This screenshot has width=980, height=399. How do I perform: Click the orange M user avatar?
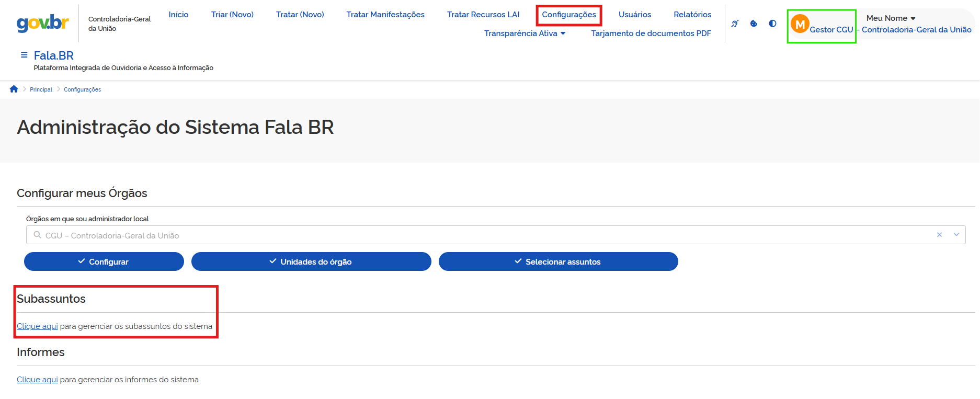(800, 24)
